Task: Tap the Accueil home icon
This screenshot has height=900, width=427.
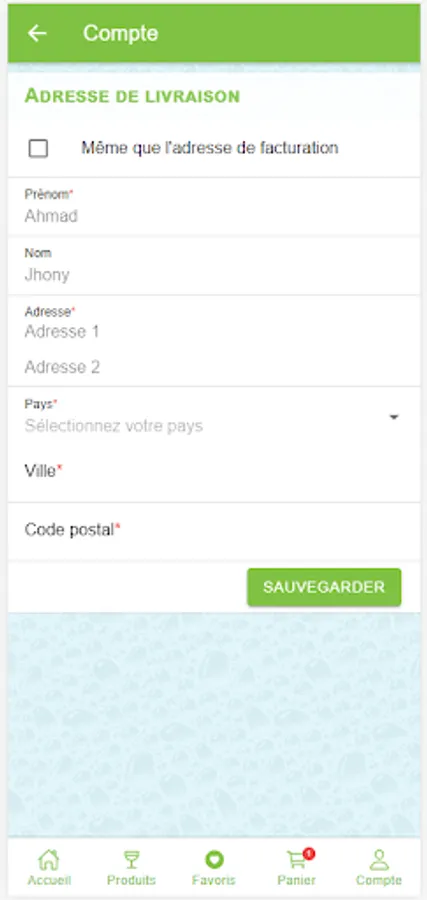Action: coord(49,860)
